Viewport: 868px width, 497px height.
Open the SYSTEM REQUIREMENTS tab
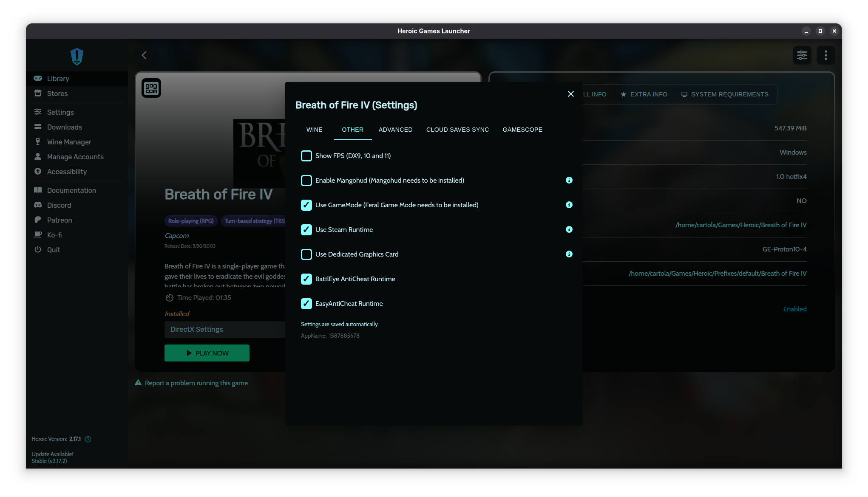[x=725, y=94]
